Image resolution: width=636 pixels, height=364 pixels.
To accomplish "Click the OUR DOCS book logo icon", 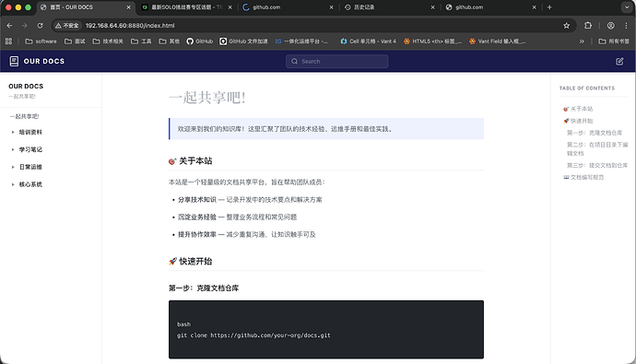I will pos(14,61).
